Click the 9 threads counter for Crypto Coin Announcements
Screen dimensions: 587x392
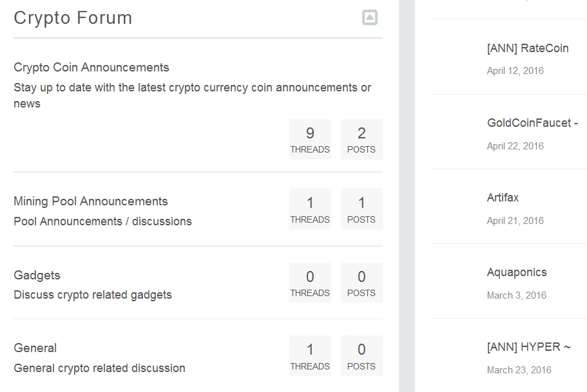tap(310, 139)
